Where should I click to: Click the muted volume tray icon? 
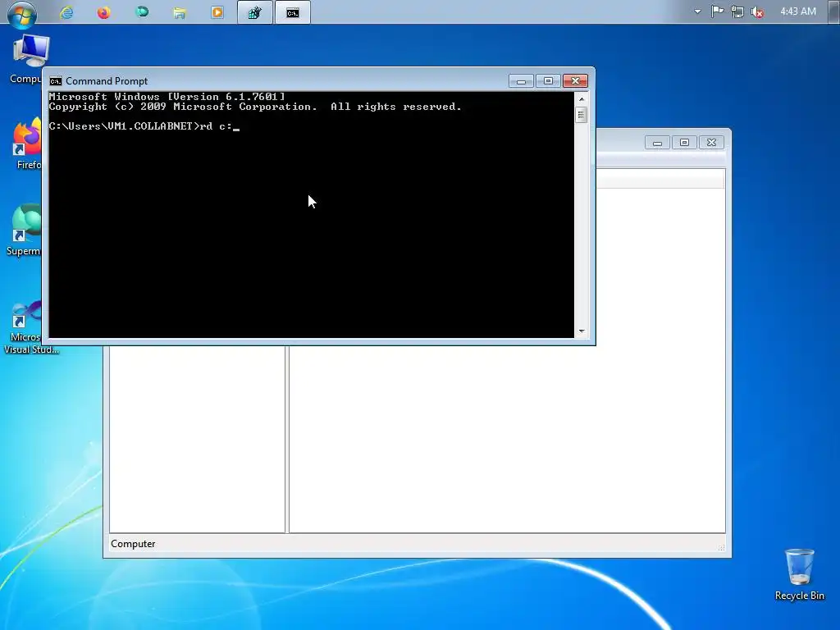coord(757,11)
